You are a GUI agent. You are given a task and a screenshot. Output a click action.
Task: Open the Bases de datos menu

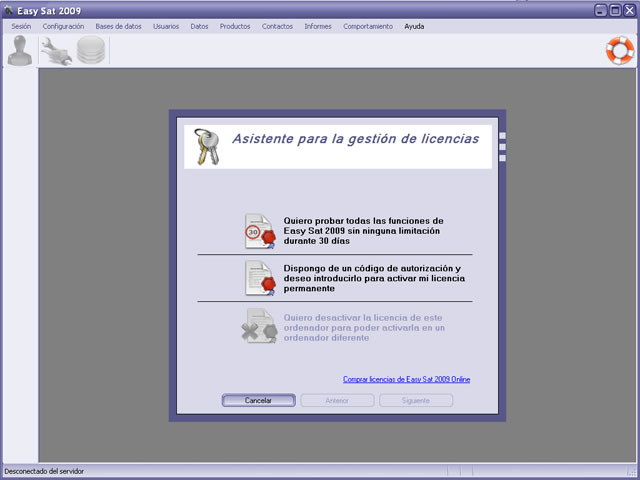118,26
